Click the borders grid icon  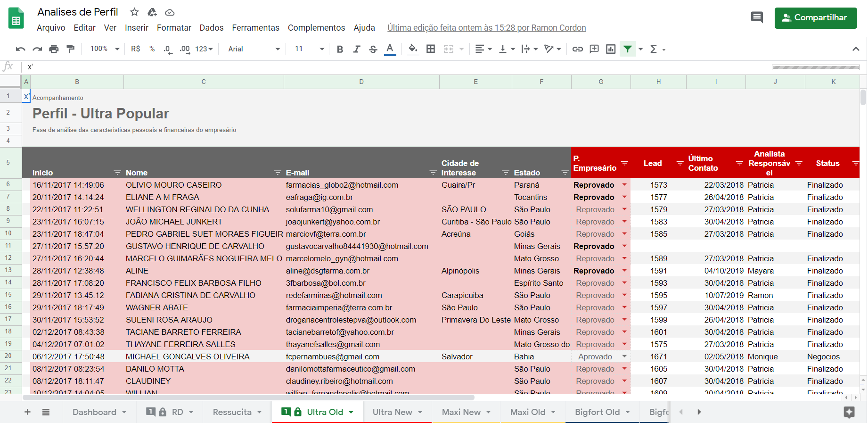point(431,49)
